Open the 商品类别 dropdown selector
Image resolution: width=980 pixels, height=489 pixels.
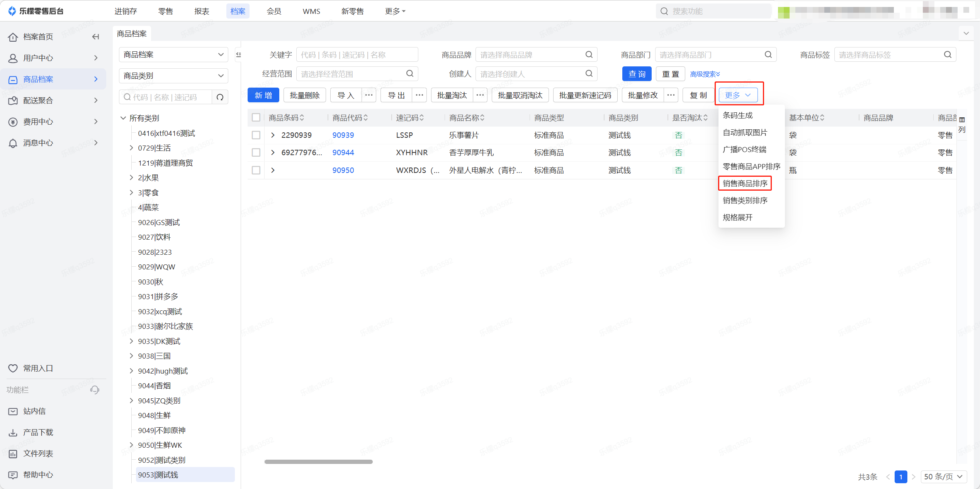(173, 76)
